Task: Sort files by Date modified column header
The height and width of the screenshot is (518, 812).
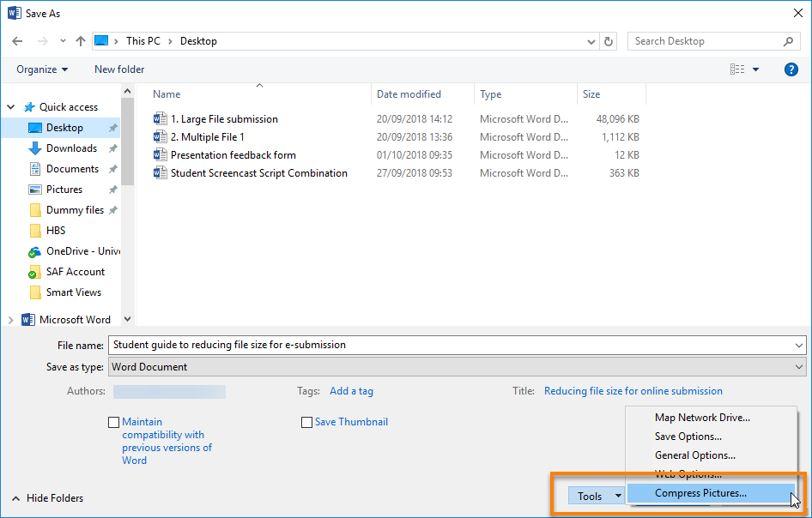Action: click(409, 94)
